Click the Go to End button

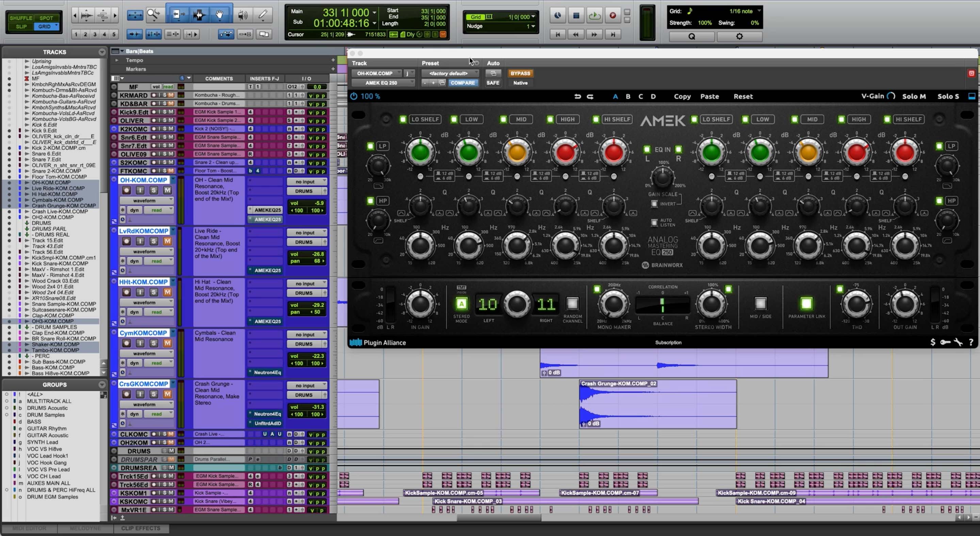coord(613,34)
